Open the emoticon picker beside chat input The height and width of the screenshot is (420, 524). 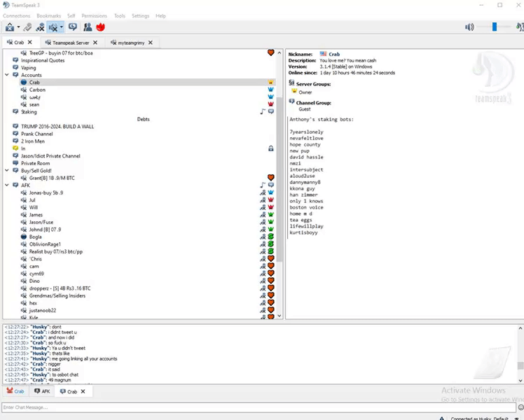pos(520,407)
